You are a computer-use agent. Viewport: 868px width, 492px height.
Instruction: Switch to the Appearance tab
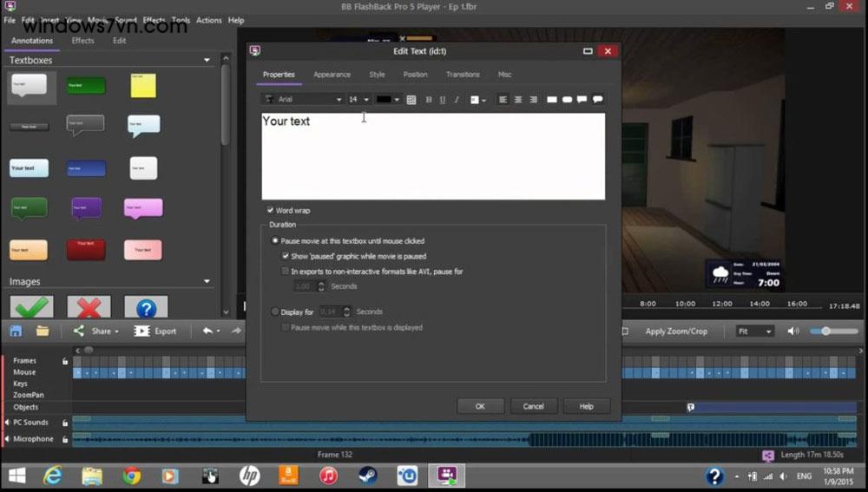click(332, 75)
